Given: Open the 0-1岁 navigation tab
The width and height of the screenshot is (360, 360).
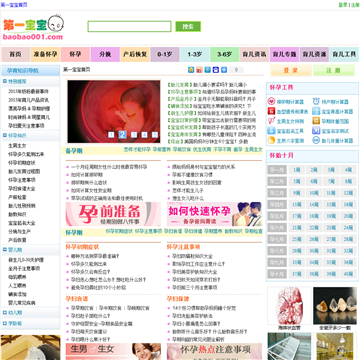Looking at the screenshot, I should (x=165, y=54).
